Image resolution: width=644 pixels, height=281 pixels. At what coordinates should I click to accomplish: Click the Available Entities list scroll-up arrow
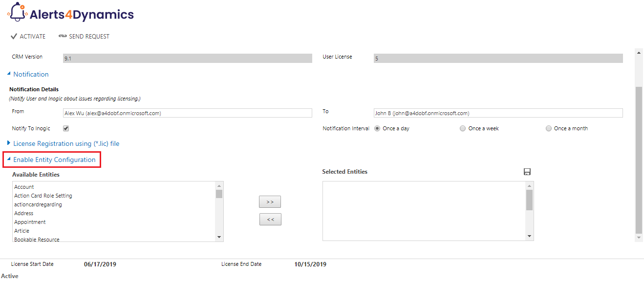(x=219, y=186)
